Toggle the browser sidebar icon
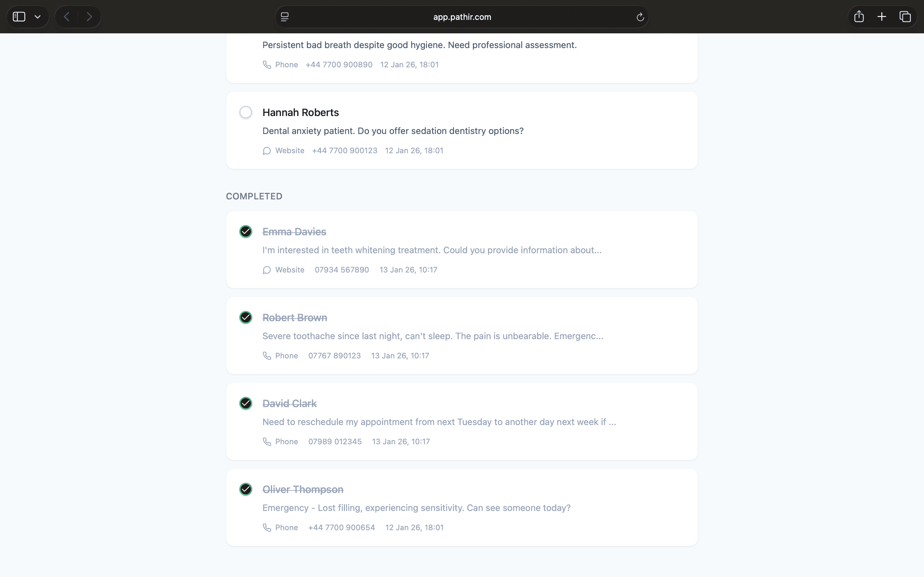Screen dimensions: 924x577 [x=19, y=17]
